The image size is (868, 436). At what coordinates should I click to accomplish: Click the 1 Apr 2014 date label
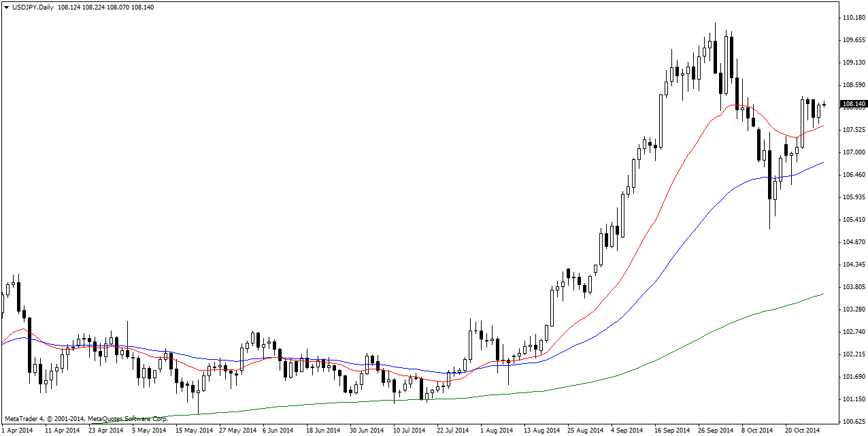coord(17,430)
